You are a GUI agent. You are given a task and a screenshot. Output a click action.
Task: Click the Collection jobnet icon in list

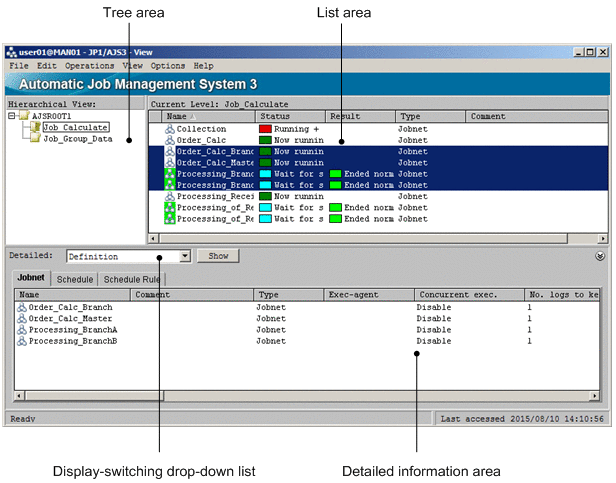pyautogui.click(x=169, y=130)
